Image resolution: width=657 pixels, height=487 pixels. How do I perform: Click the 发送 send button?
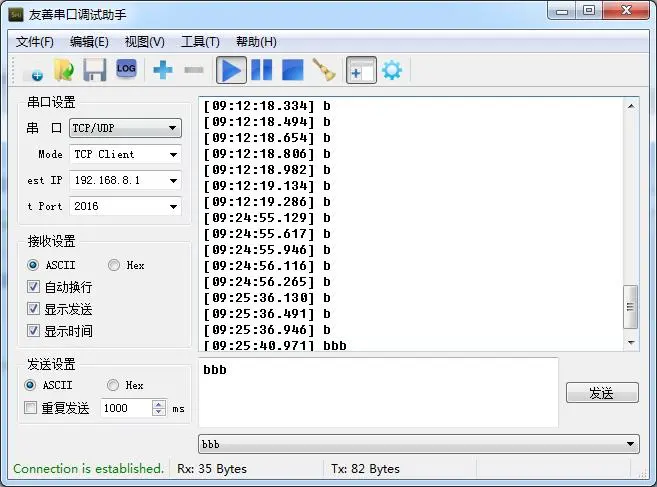pyautogui.click(x=601, y=393)
